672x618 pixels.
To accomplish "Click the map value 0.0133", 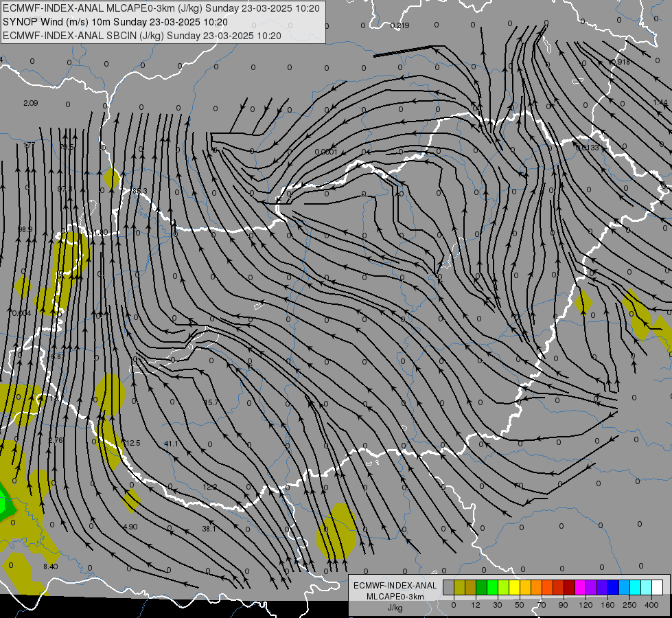I will click(x=588, y=148).
